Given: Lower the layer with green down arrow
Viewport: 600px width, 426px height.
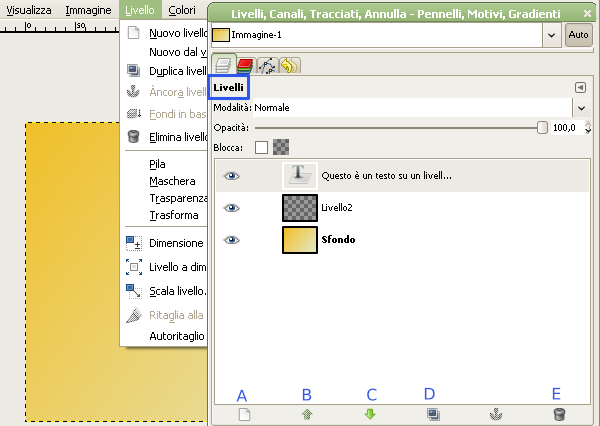Looking at the screenshot, I should click(x=369, y=412).
